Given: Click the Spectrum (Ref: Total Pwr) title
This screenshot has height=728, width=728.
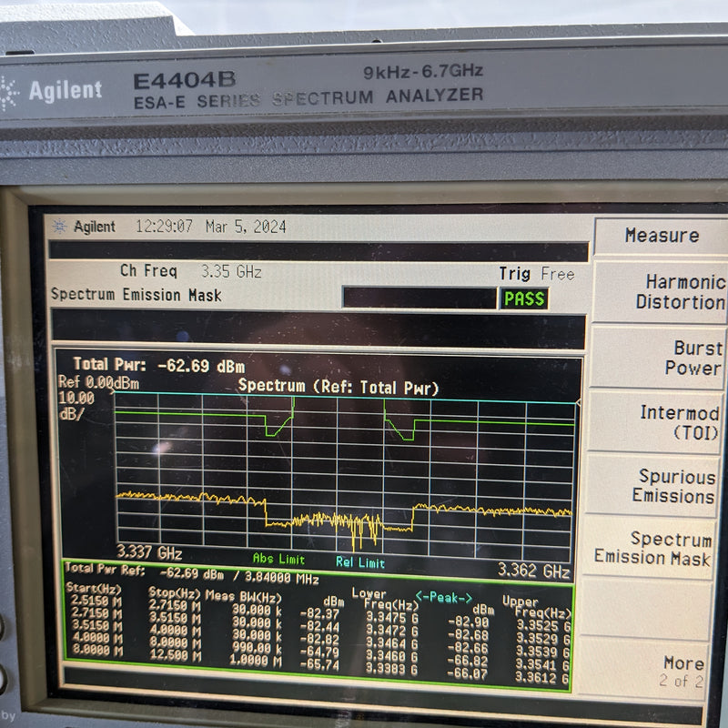Looking at the screenshot, I should point(339,386).
